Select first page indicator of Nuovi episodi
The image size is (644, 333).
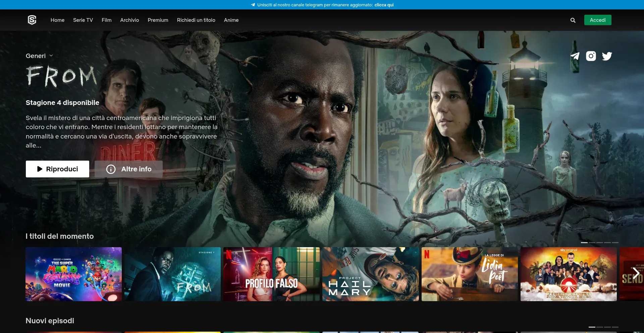coord(592,327)
